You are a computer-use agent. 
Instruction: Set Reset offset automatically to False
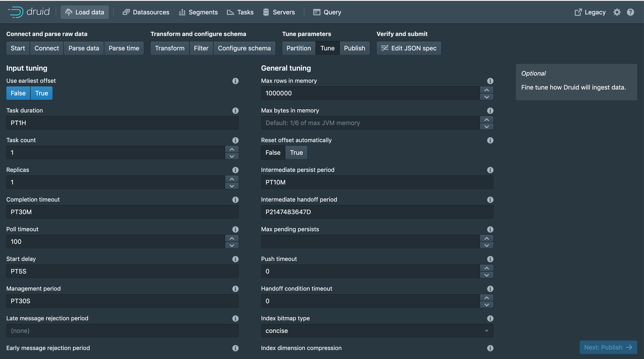click(x=273, y=153)
